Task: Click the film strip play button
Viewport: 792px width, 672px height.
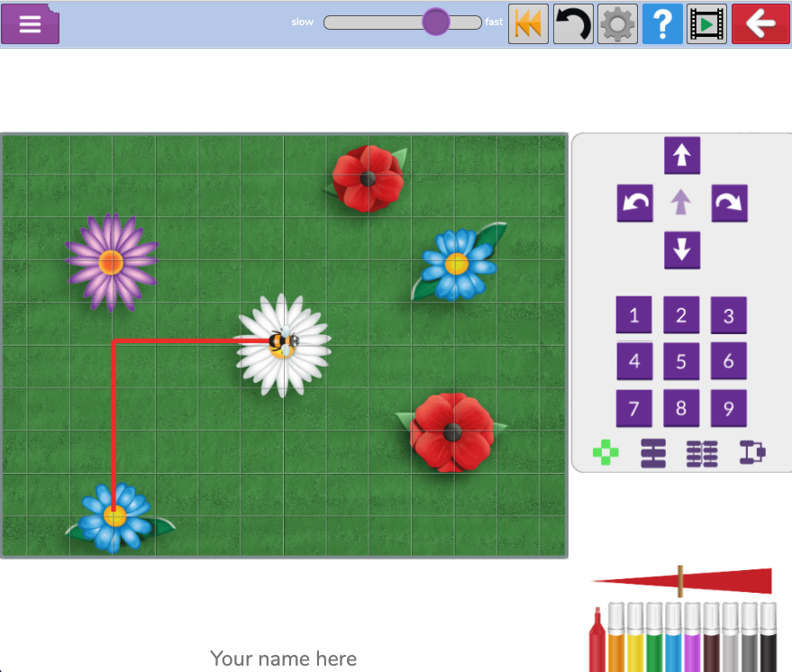Action: pyautogui.click(x=706, y=23)
